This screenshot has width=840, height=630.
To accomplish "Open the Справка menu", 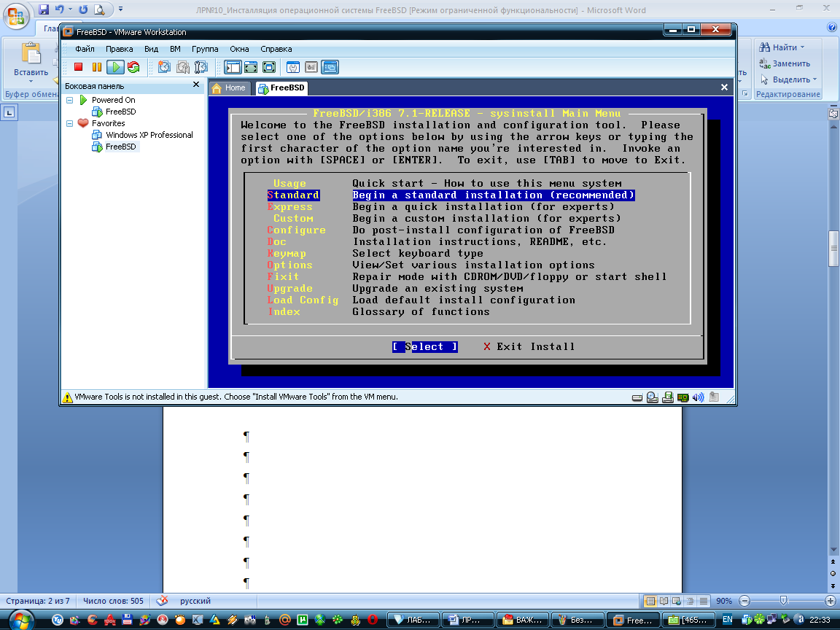I will click(276, 49).
